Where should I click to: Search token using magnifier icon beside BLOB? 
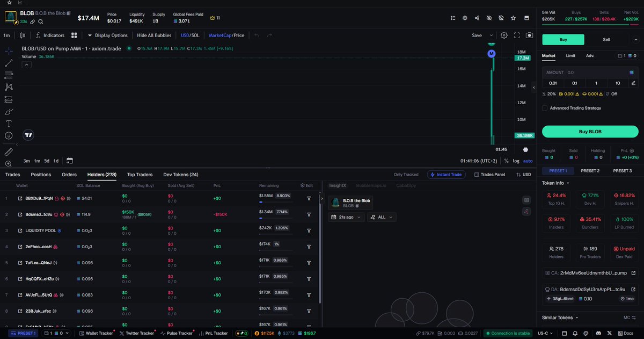click(x=41, y=21)
